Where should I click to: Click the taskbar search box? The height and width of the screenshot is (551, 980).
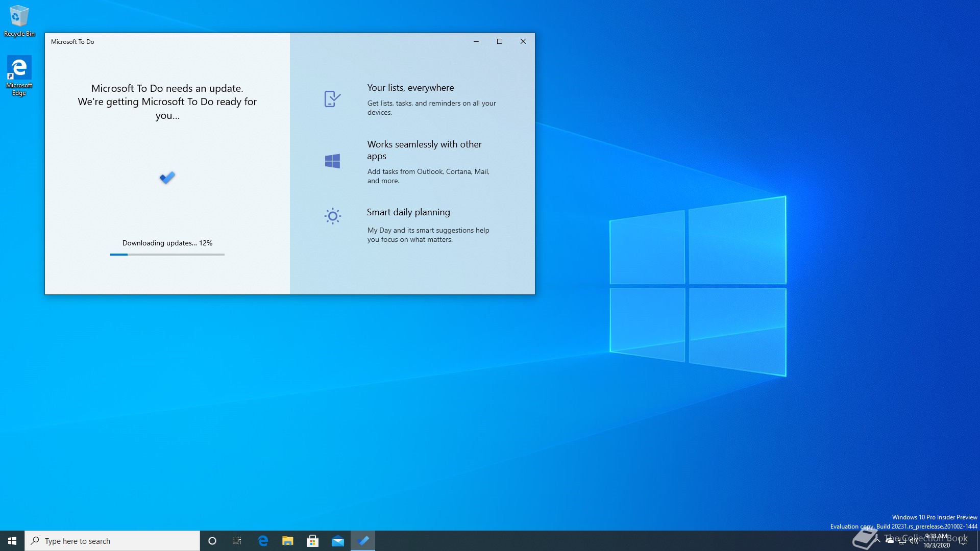point(112,541)
